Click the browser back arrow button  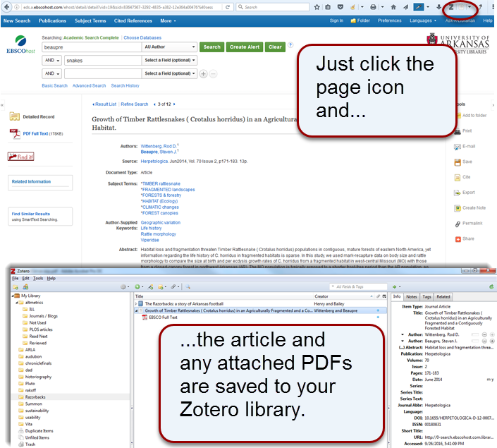pyautogui.click(x=6, y=7)
